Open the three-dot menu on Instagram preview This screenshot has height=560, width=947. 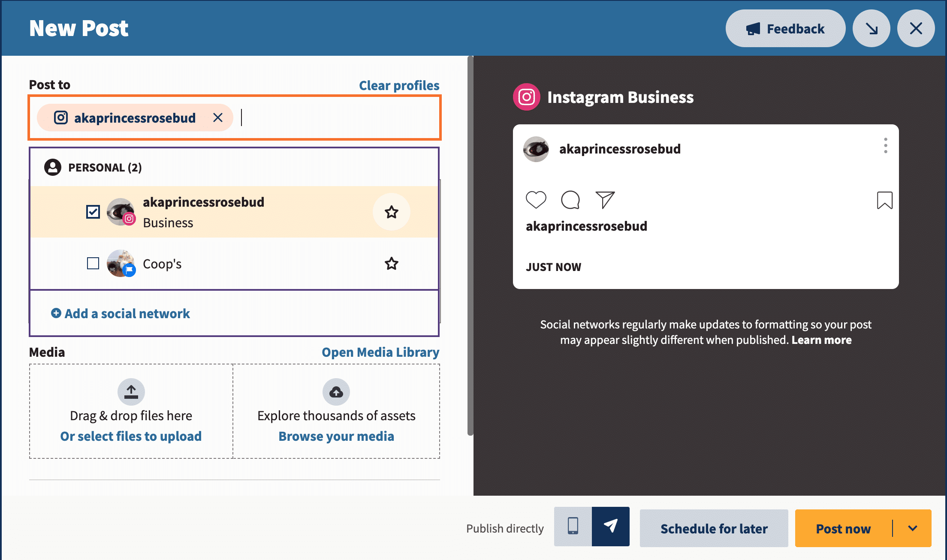click(x=886, y=146)
